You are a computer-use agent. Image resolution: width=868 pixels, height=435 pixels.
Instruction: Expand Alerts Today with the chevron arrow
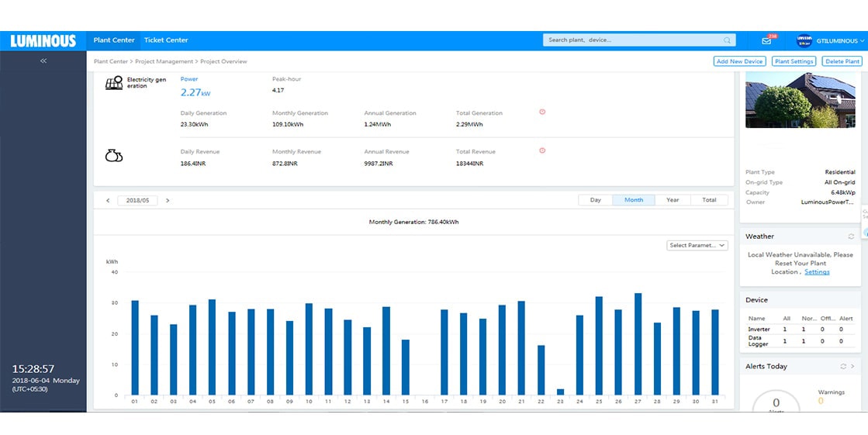852,366
